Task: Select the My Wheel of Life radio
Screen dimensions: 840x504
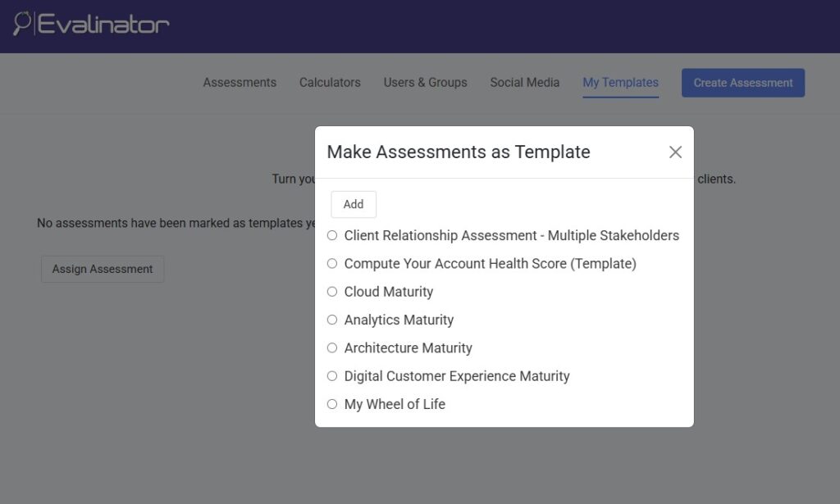Action: (x=332, y=404)
